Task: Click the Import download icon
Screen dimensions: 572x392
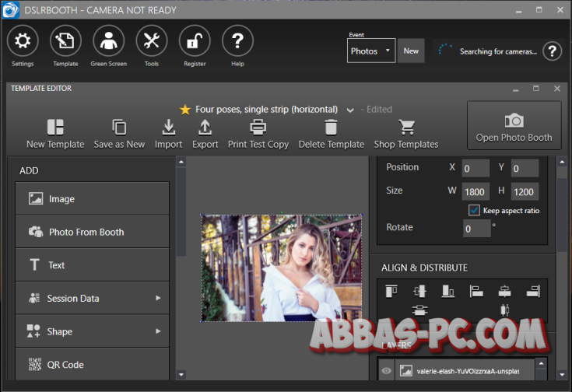Action: (168, 128)
